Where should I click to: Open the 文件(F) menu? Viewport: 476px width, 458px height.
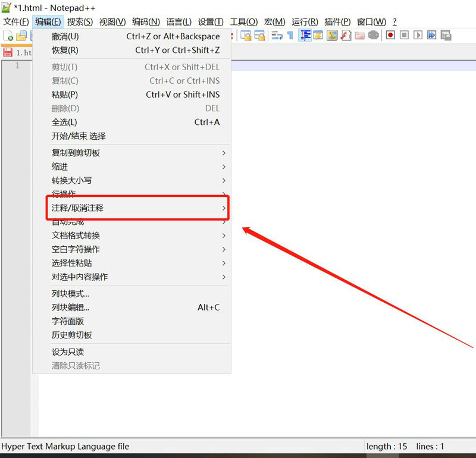coord(16,22)
